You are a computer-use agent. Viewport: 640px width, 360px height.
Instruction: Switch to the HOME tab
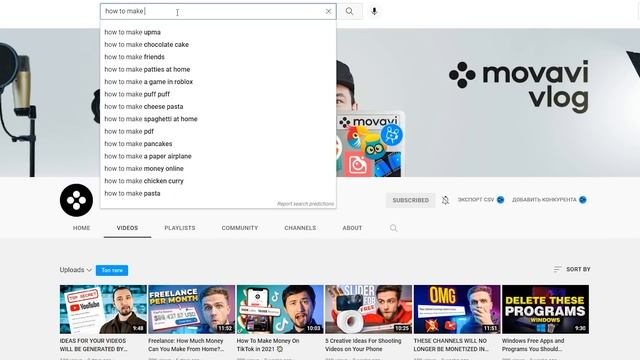81,228
